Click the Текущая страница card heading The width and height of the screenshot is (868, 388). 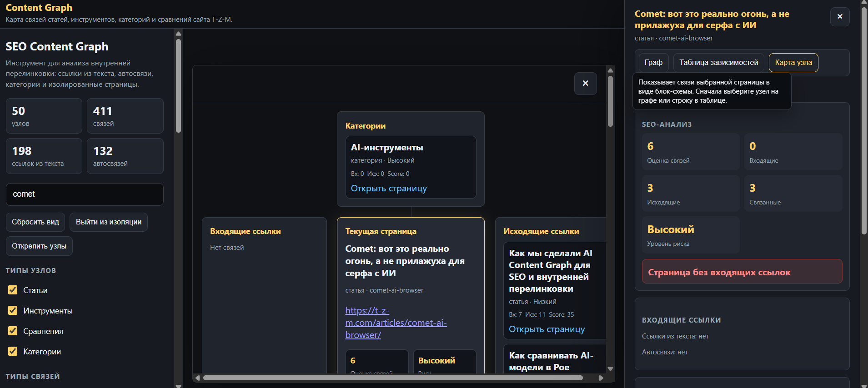(x=381, y=231)
